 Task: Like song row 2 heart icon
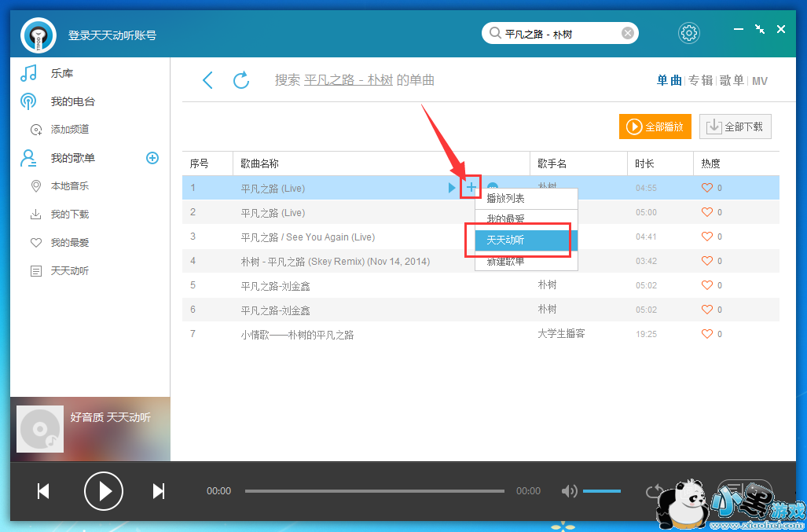tap(707, 212)
